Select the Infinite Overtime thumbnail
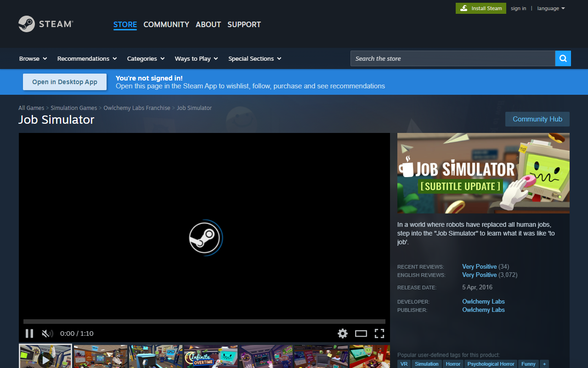Viewport: 588px width, 368px height. (x=211, y=356)
